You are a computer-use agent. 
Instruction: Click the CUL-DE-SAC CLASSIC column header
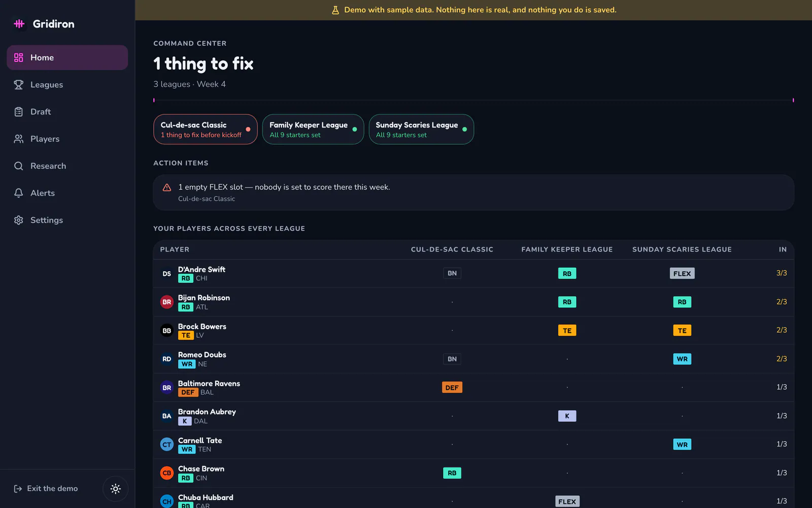[452, 249]
